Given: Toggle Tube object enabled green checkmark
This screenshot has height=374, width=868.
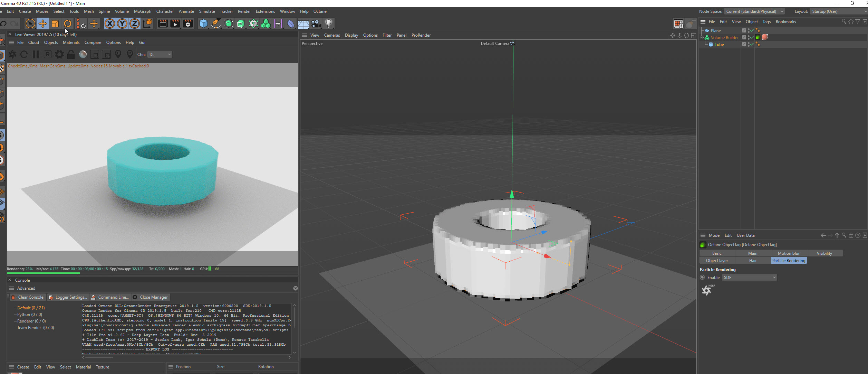Looking at the screenshot, I should click(x=752, y=44).
